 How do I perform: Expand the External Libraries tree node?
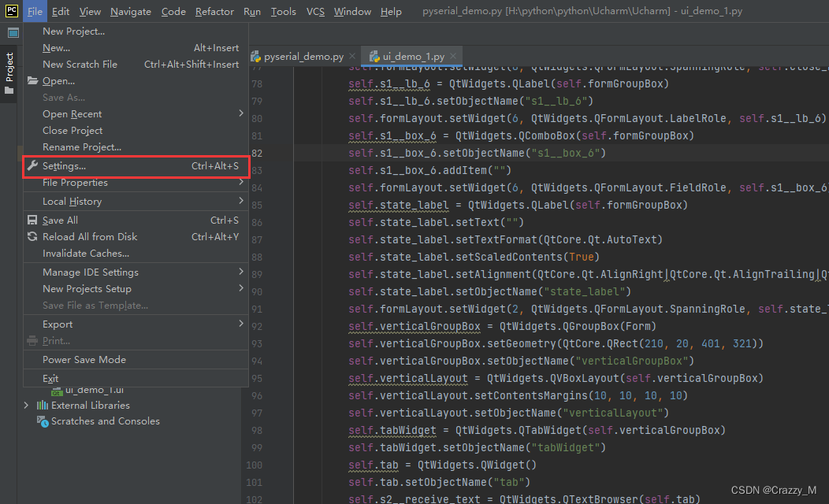pyautogui.click(x=26, y=405)
